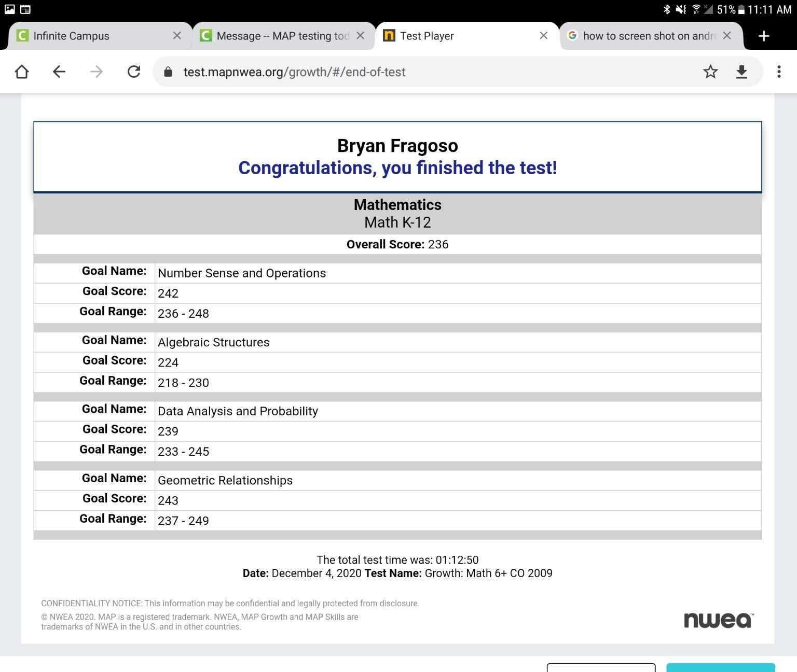Click the goal score 242

168,293
